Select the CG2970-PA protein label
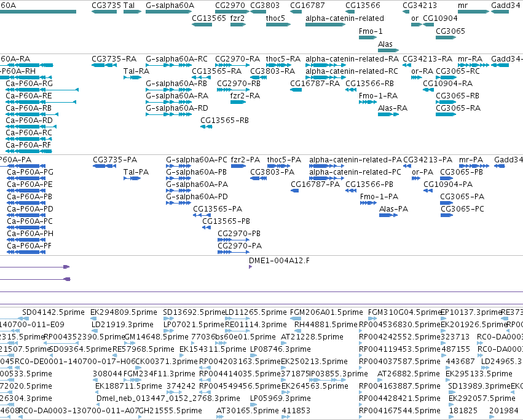Viewport: 523px width, 420px height. point(240,246)
